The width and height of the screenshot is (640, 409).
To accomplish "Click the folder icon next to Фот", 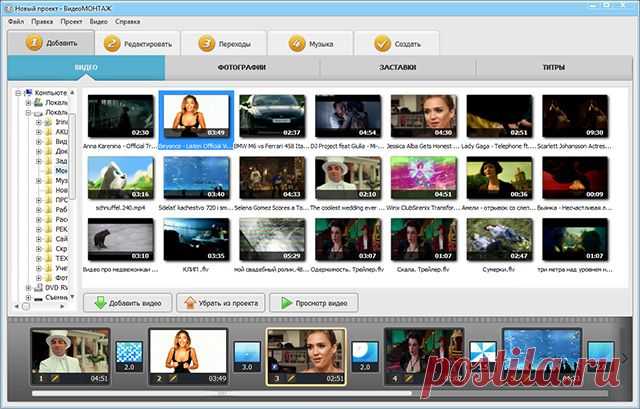I will [x=49, y=278].
